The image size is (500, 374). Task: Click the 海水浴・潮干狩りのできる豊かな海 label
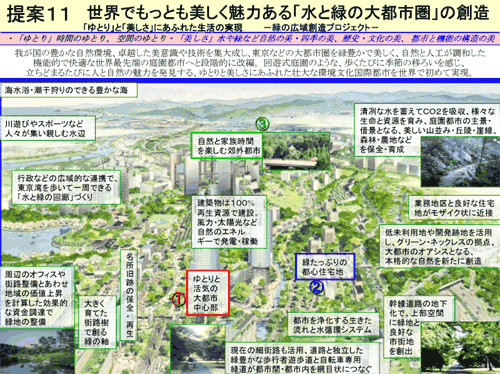coord(69,90)
